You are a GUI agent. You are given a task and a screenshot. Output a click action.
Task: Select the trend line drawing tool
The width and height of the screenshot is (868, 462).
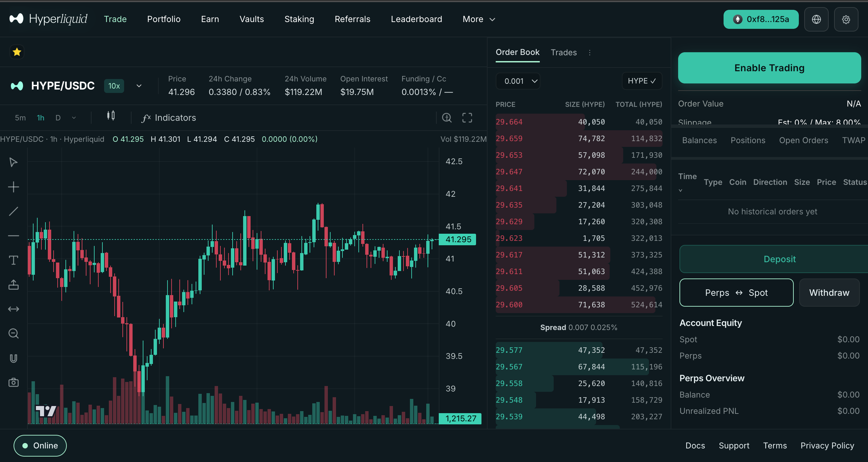tap(13, 211)
